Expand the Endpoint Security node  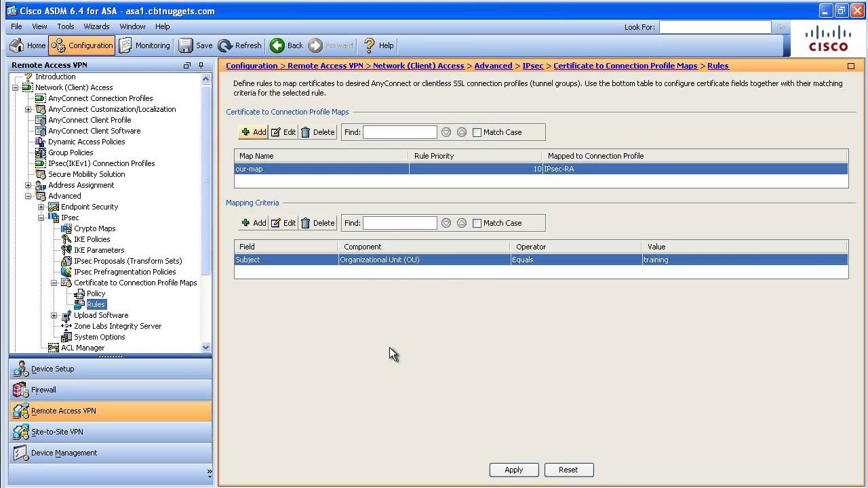click(41, 207)
